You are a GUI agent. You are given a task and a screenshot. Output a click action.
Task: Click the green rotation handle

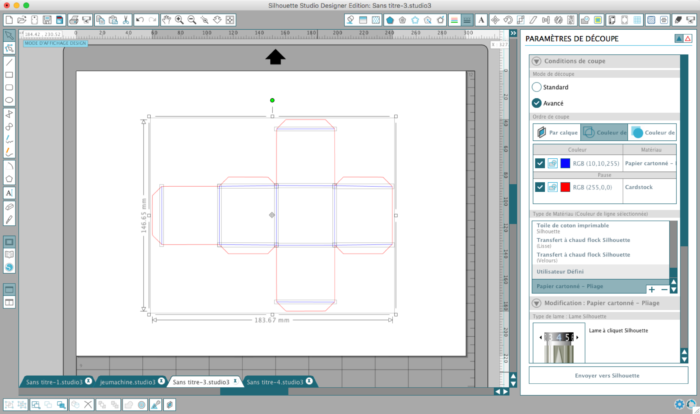(272, 100)
